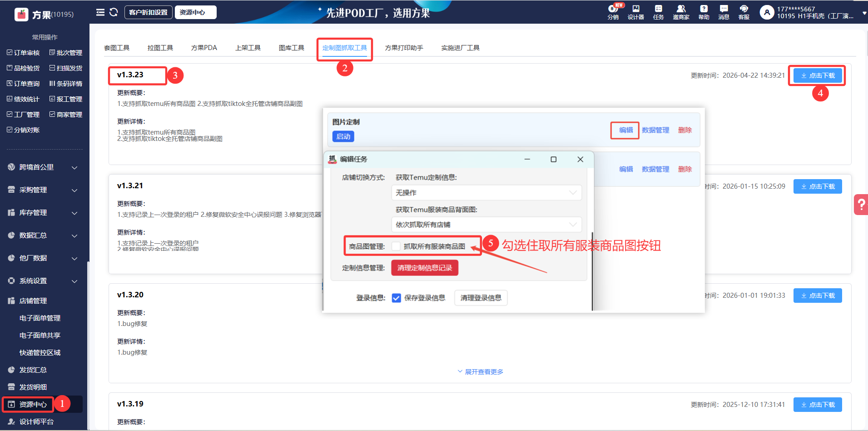The image size is (868, 431).
Task: Click the 跨境首公里 sidebar icon
Action: coord(11,167)
